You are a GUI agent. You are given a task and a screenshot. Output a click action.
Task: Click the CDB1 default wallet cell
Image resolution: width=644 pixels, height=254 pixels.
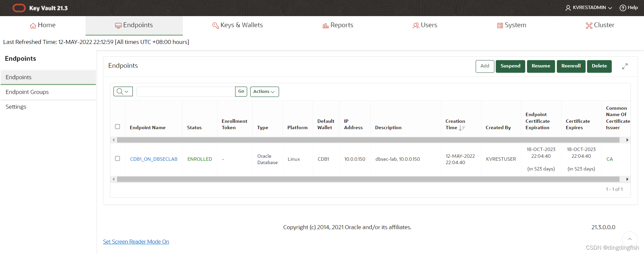pos(323,159)
